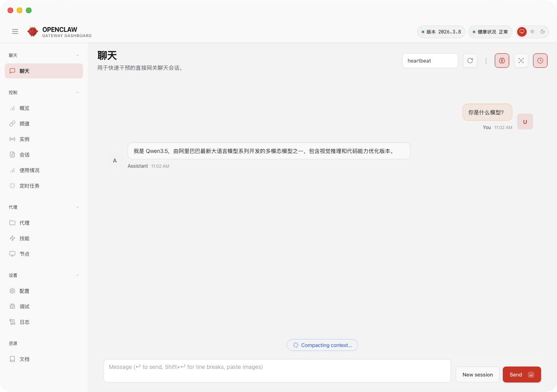Click the Send button
Screen dimensions: 557x392
point(522,374)
